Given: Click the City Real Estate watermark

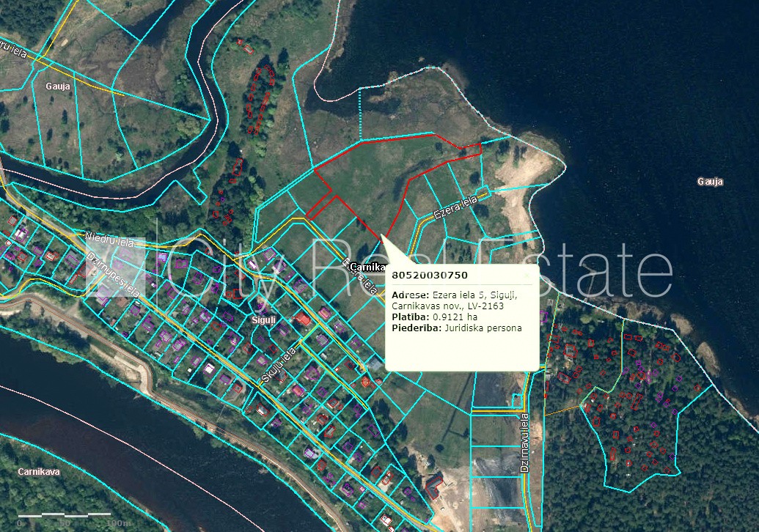Looking at the screenshot, I should [411, 265].
